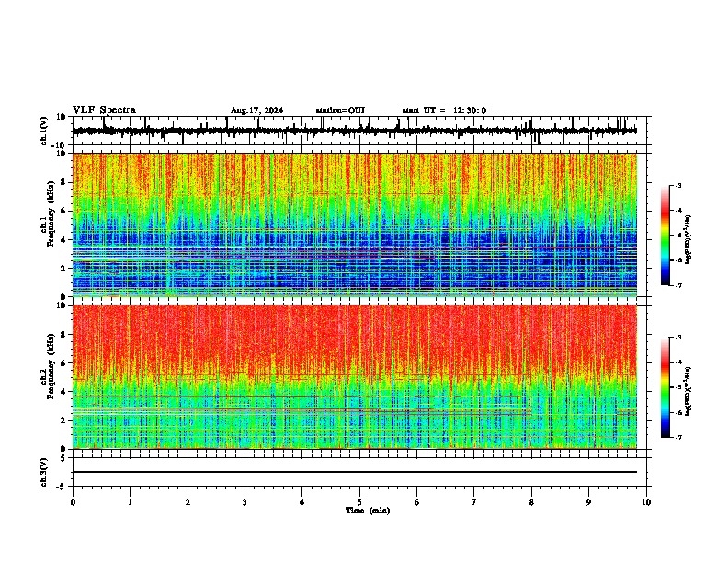Click the "9" tick on the time axis
The width and height of the screenshot is (728, 563).
[588, 502]
